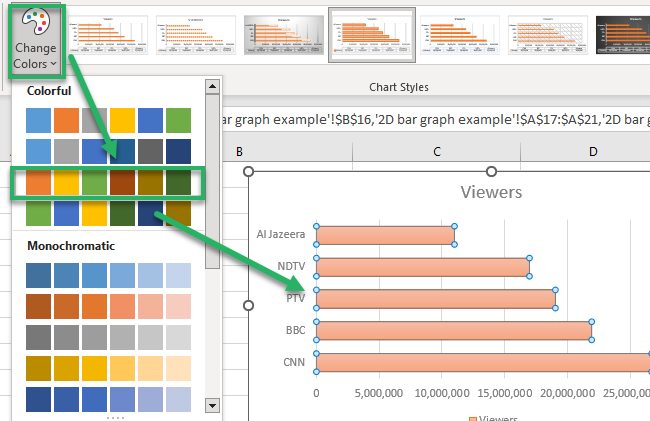The width and height of the screenshot is (650, 421).
Task: Click the Viewers chart title
Action: (490, 191)
